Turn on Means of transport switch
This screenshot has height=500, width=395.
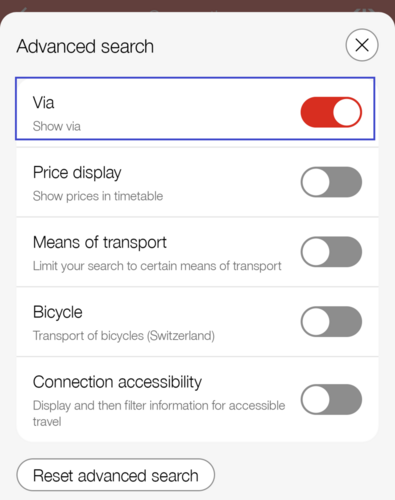tap(331, 252)
